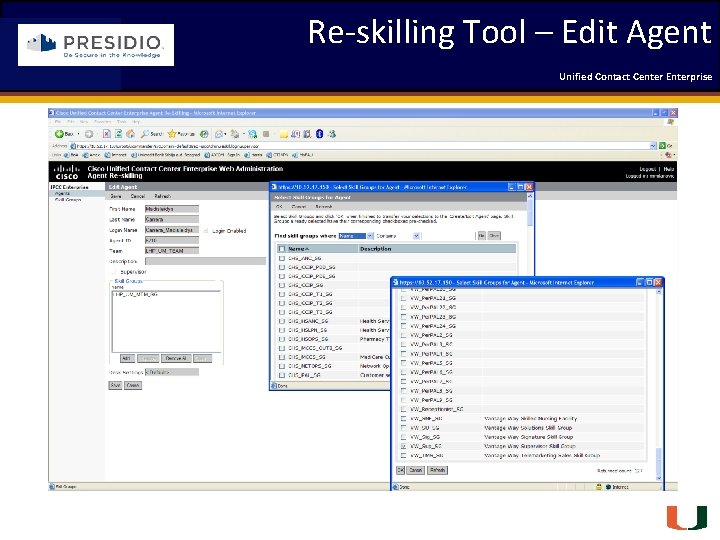Click Save button at bottom of Edit Agent
720x540 pixels.
115,385
